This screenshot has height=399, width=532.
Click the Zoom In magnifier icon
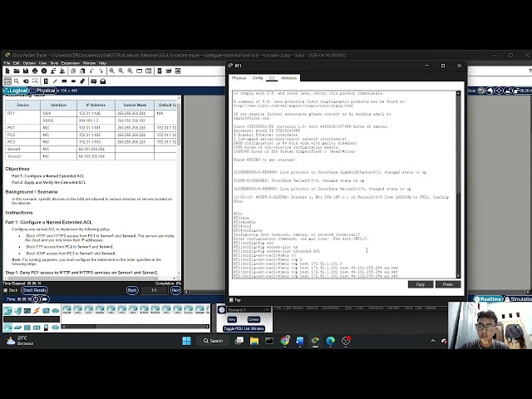pos(111,71)
